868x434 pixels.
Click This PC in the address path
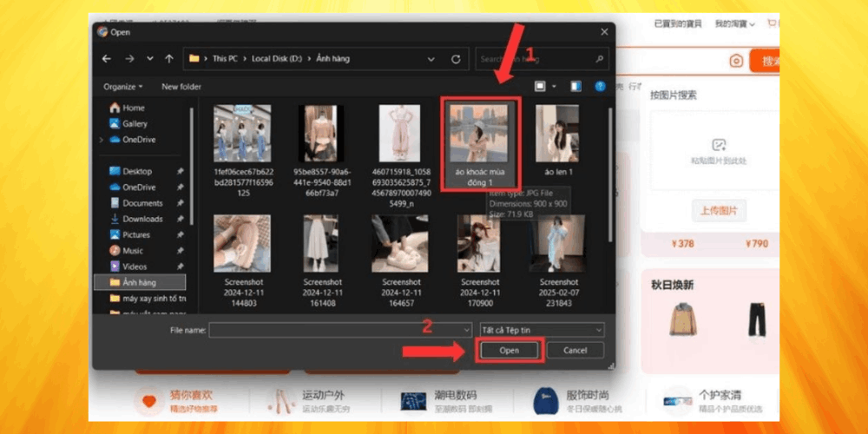(225, 59)
